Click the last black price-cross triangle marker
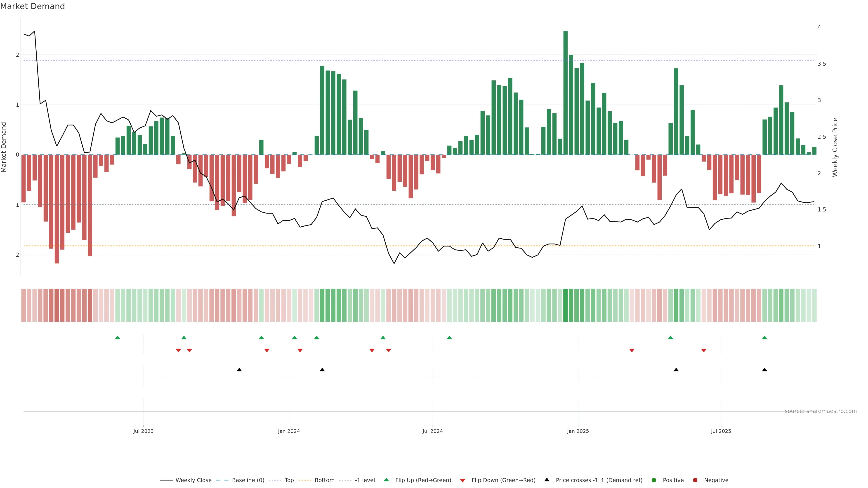This screenshot has height=488, width=868. (x=764, y=370)
